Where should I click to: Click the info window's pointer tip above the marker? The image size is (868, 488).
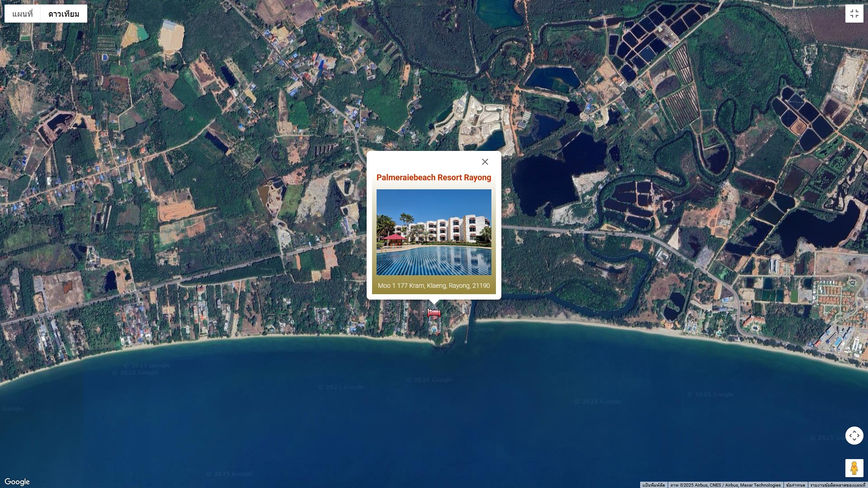click(x=434, y=302)
